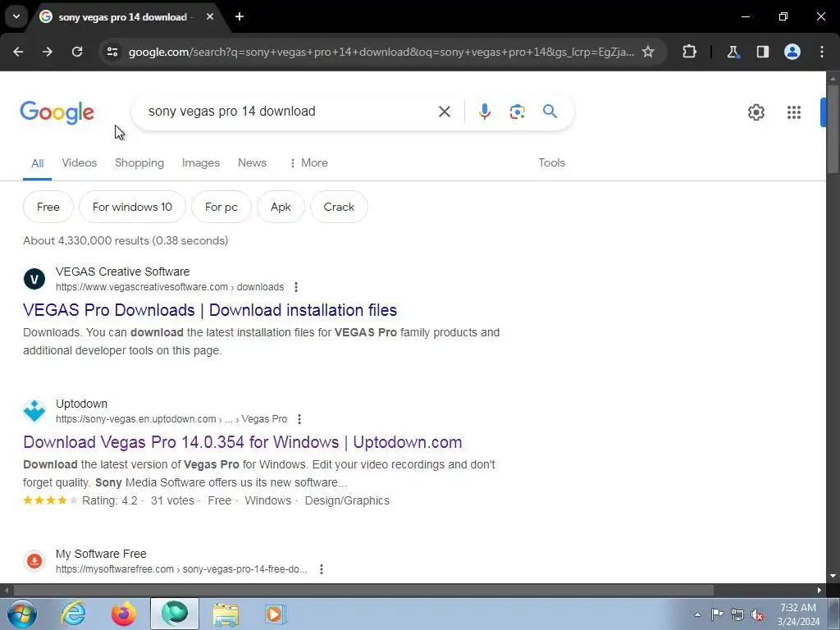Reload the current page
This screenshot has width=840, height=630.
point(77,52)
